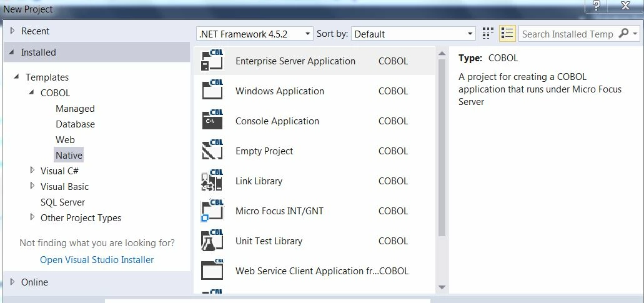Expand the Visual Basic tree node
Image resolution: width=644 pixels, height=303 pixels.
[x=32, y=186]
